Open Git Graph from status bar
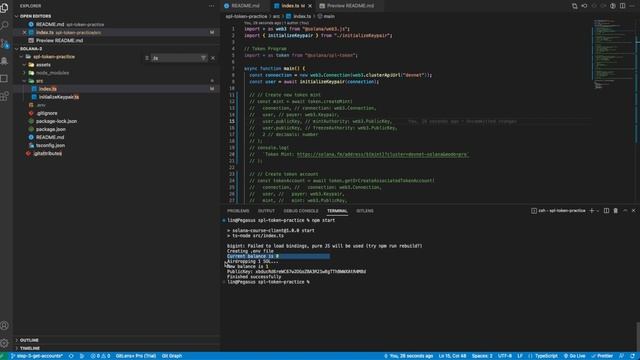The width and height of the screenshot is (640, 360). [172, 356]
